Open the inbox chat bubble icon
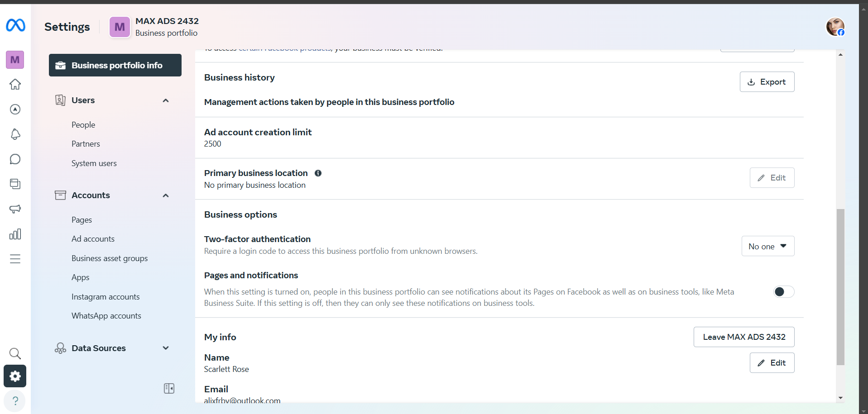The width and height of the screenshot is (868, 414). coord(15,159)
